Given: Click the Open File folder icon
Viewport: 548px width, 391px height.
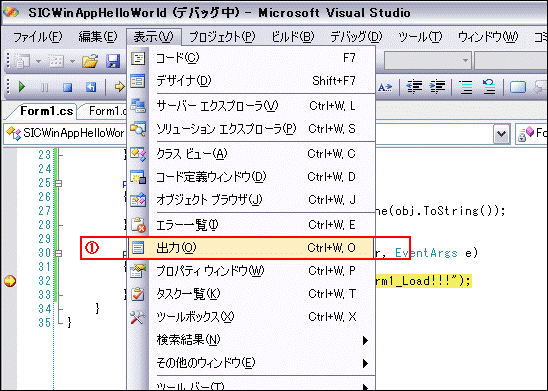Looking at the screenshot, I should pyautogui.click(x=90, y=61).
